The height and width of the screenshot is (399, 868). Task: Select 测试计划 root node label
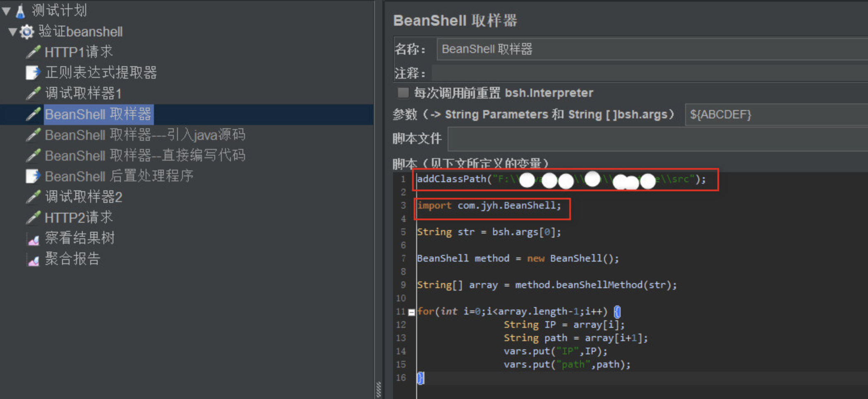[x=59, y=11]
